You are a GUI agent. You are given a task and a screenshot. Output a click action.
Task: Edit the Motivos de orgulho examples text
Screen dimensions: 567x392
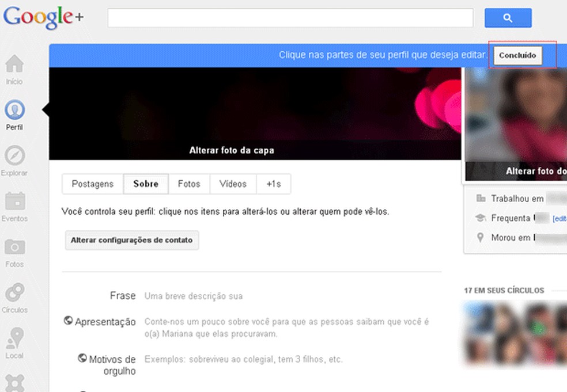click(243, 360)
